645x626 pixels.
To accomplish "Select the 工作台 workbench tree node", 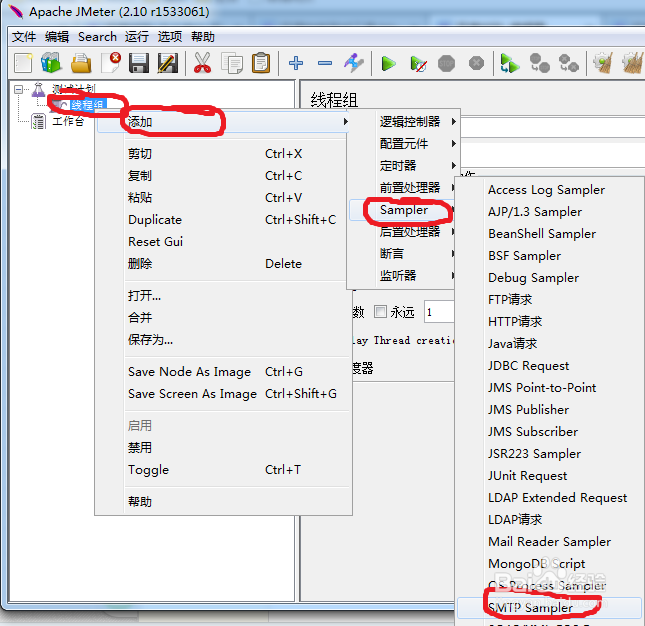I will pyautogui.click(x=68, y=121).
